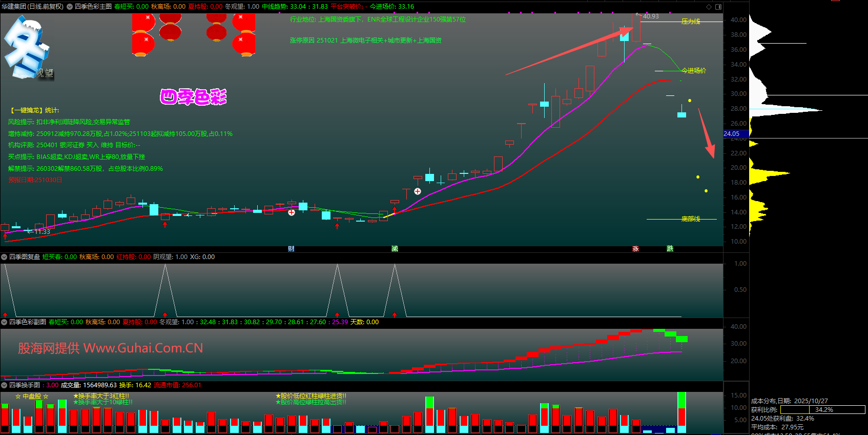The image size is (868, 435).
Task: Open the 四季图复盘 panel dropdown arrow
Action: [4, 257]
